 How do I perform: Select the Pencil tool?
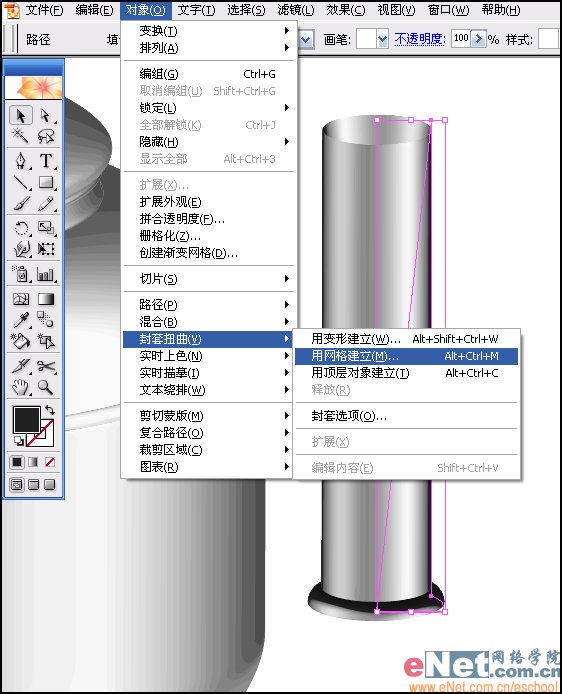click(x=46, y=204)
